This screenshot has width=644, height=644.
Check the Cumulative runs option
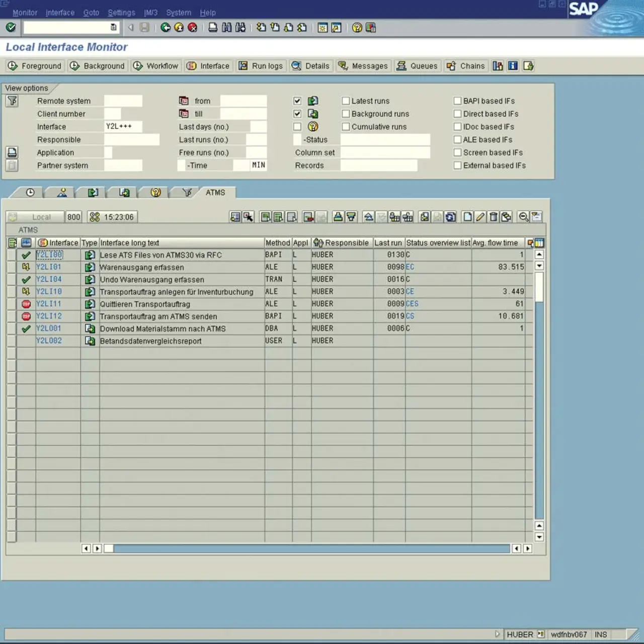click(x=346, y=127)
